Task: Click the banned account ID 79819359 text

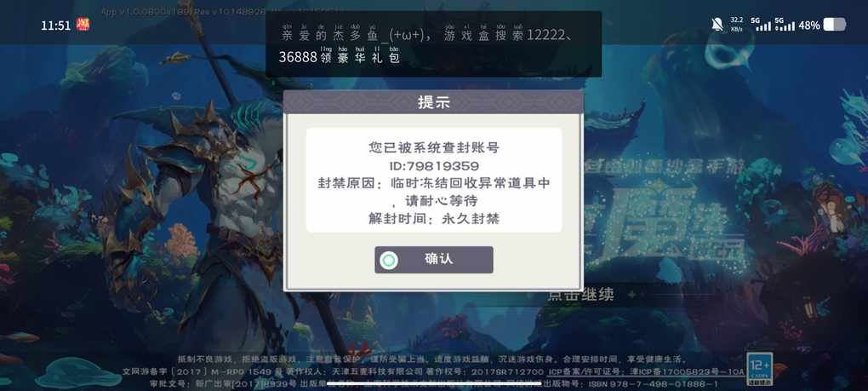Action: pyautogui.click(x=434, y=165)
